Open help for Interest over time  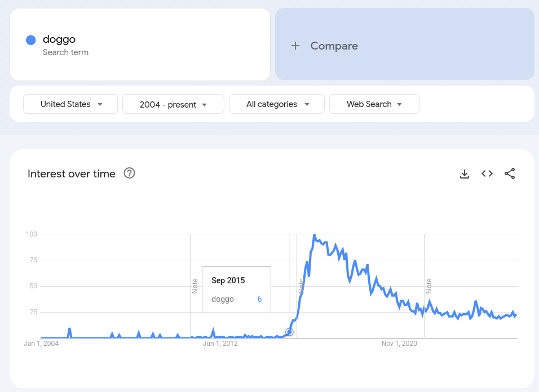129,173
